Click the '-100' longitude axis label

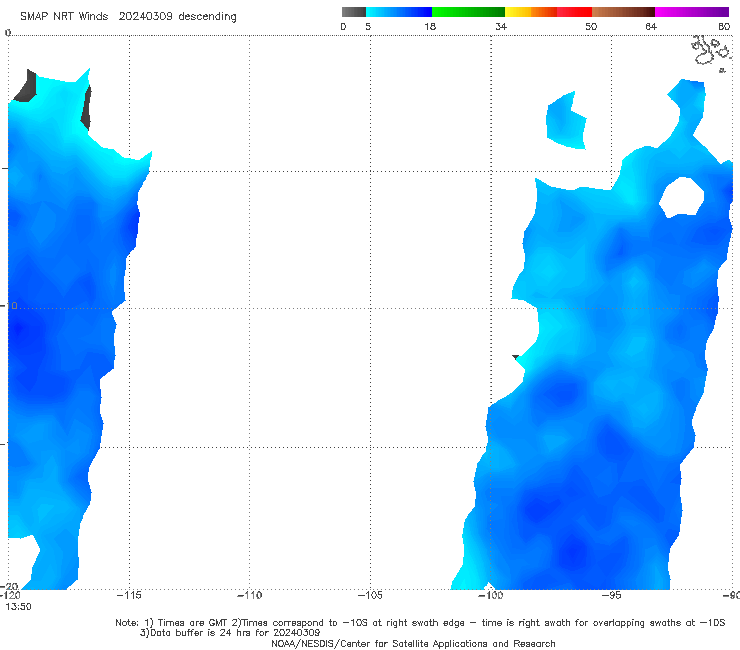pyautogui.click(x=490, y=596)
